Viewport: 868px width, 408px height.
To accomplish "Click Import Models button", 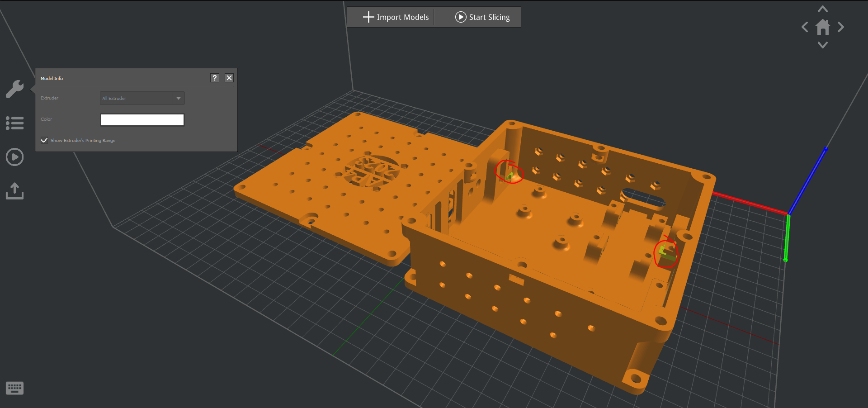I will 396,17.
